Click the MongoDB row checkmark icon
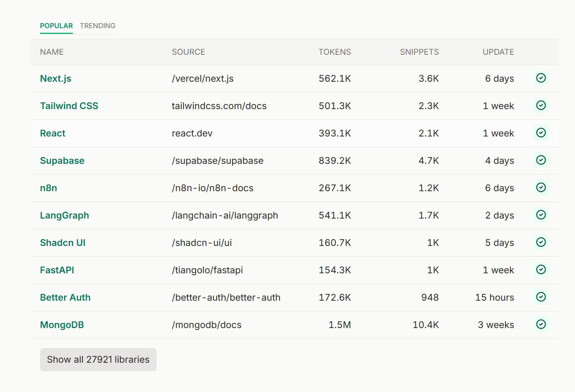575x392 pixels. click(541, 325)
